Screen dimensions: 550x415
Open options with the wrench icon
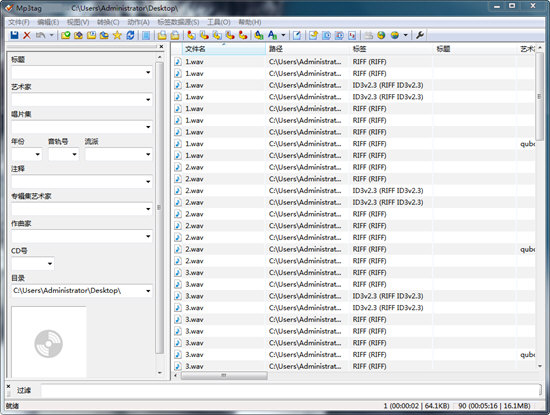click(x=420, y=35)
